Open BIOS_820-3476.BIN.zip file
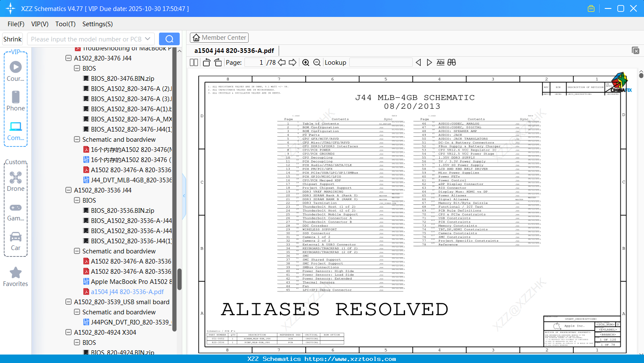 click(x=118, y=78)
